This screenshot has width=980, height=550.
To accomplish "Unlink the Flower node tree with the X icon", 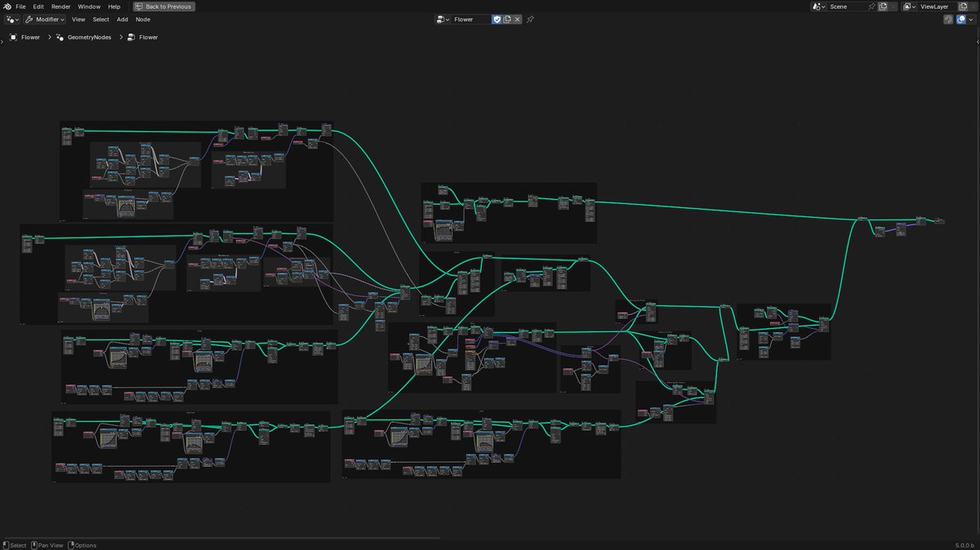I will click(x=518, y=19).
